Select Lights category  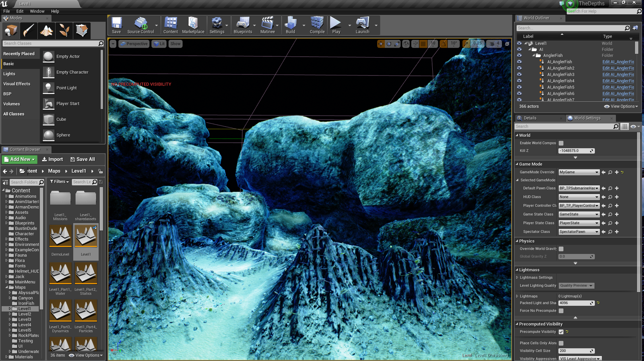pos(9,74)
